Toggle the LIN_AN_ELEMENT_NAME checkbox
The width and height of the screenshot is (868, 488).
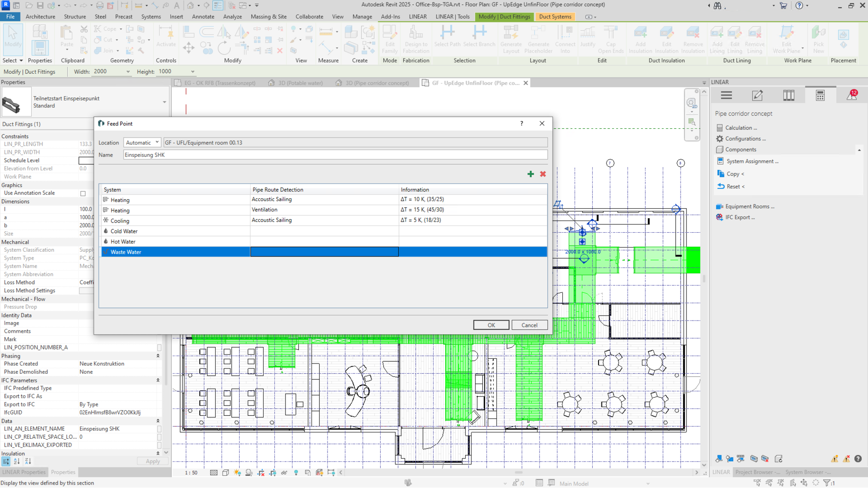point(159,429)
